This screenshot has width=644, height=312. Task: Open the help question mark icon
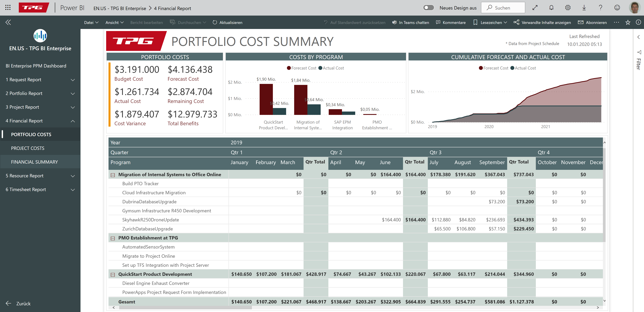601,8
